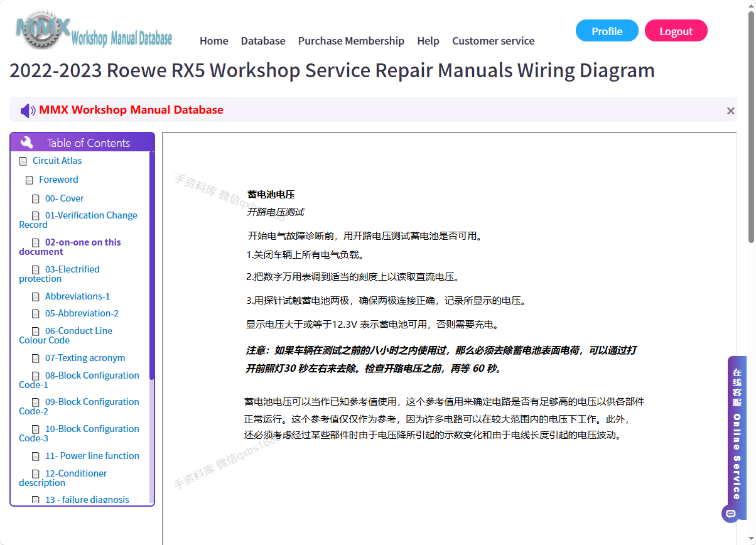Click the 蓄电池电压 heading in document
This screenshot has height=545, width=756.
271,195
